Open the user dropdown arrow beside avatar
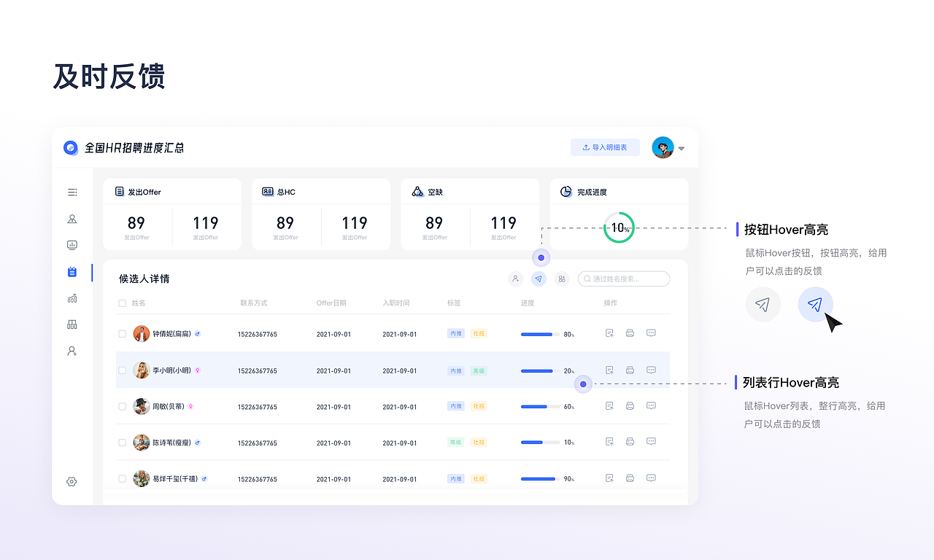The width and height of the screenshot is (934, 560). point(682,148)
